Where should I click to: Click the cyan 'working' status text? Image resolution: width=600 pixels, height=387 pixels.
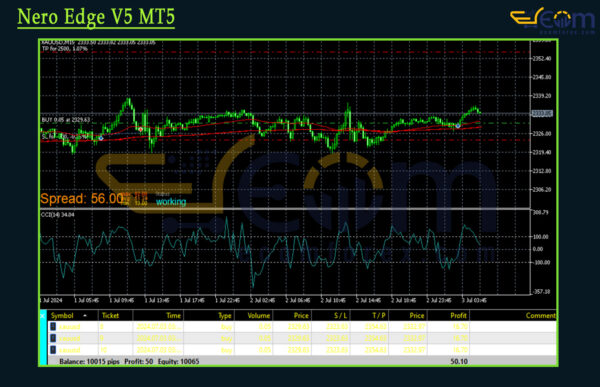171,202
